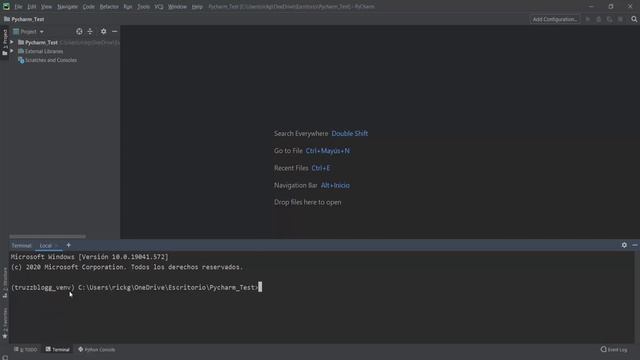Click Pycharm_Test breadcrumb in navigation bar
This screenshot has height=360, width=640.
pos(27,19)
